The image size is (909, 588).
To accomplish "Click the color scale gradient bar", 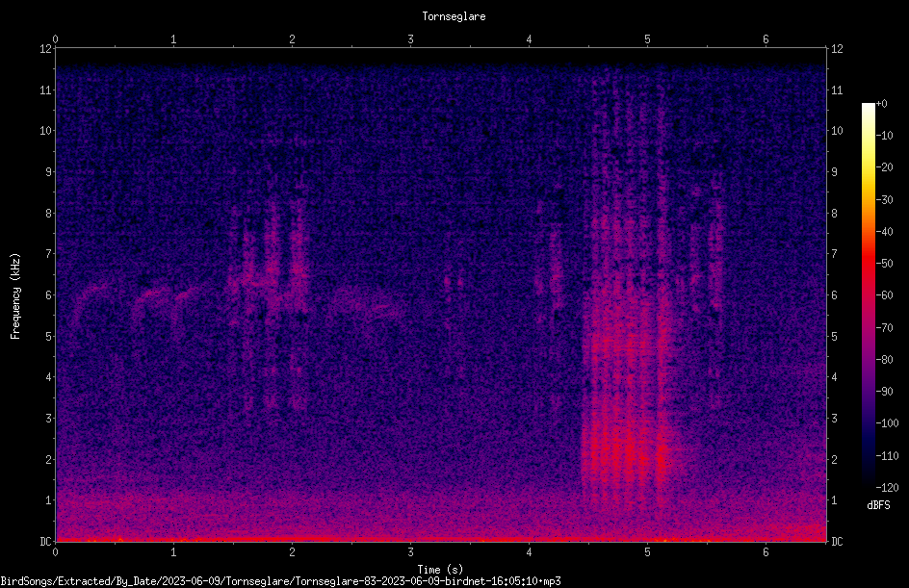I will click(x=868, y=294).
